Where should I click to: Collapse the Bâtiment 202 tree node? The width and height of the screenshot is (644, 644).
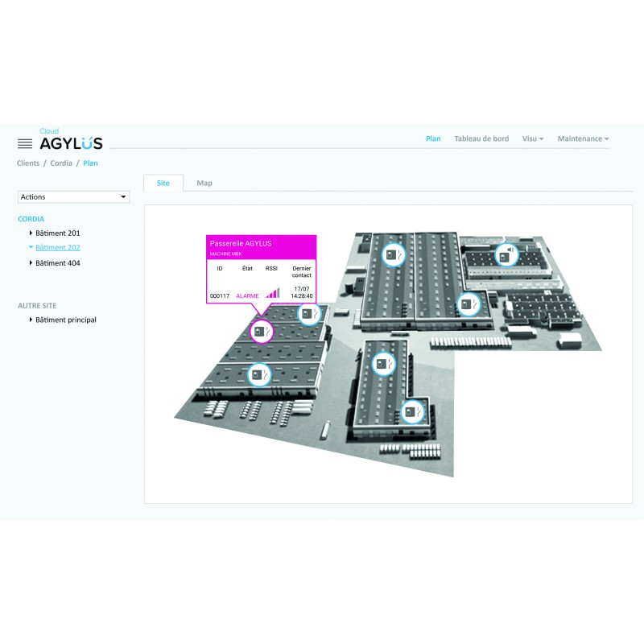(31, 247)
